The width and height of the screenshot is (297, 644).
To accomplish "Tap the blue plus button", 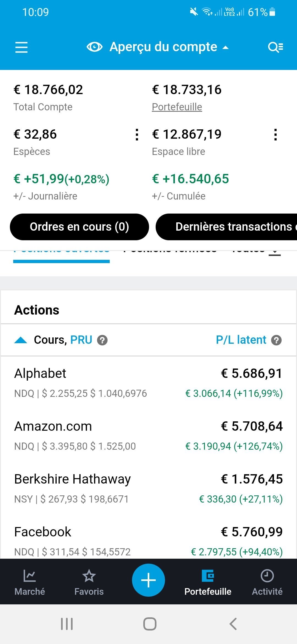I will coord(148,580).
